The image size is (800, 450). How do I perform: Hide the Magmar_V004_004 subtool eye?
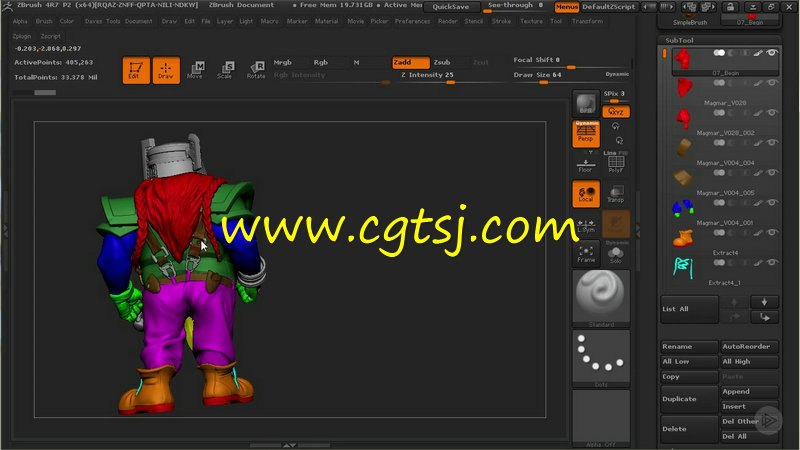click(x=772, y=142)
